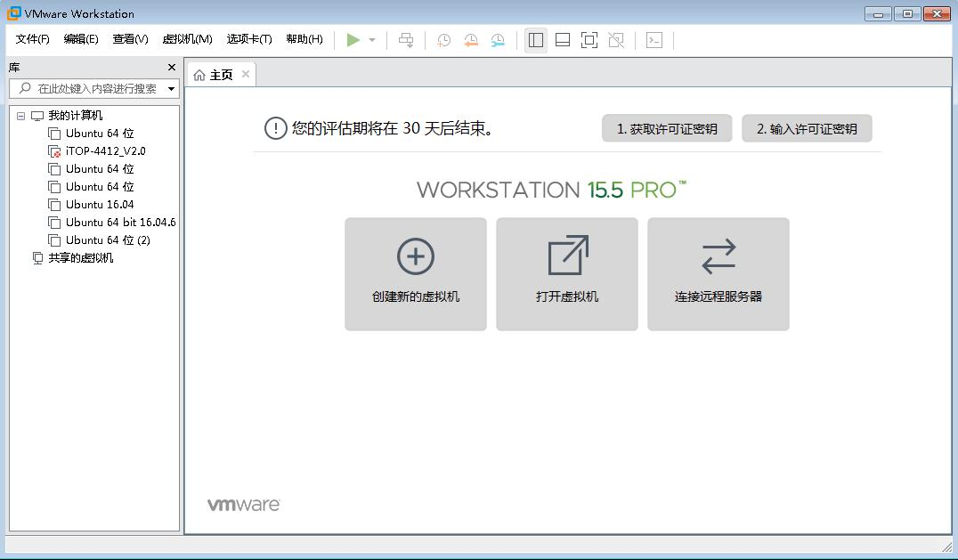Show or hide the thumbnail bar
Screen dimensions: 958x560
(562, 39)
